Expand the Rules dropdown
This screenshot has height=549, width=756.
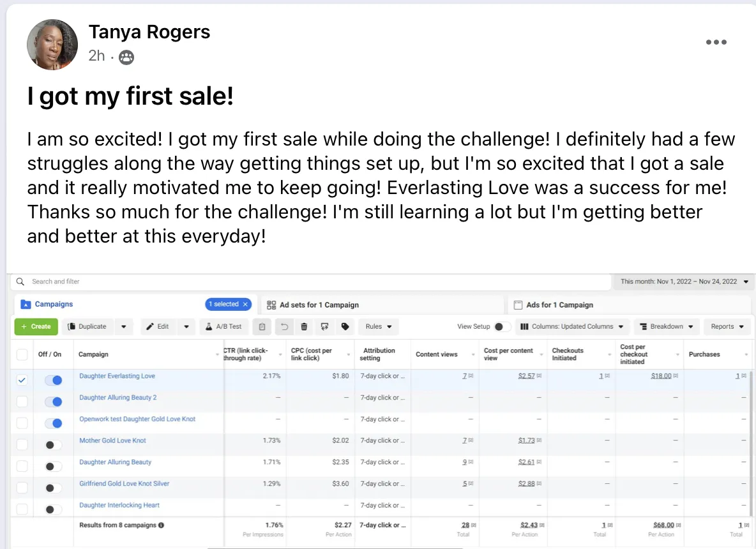pyautogui.click(x=378, y=327)
